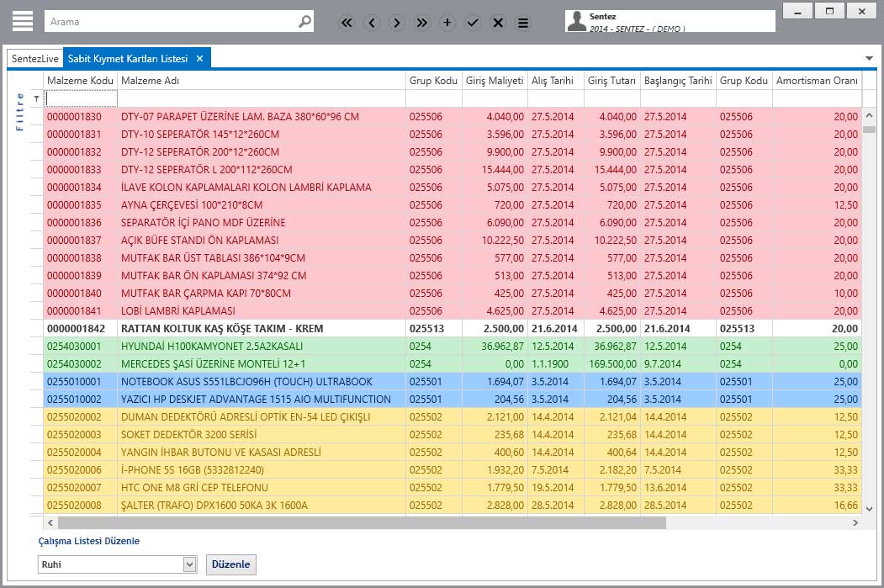This screenshot has width=884, height=588.
Task: Open the vertical Filtre panel
Action: click(x=19, y=112)
